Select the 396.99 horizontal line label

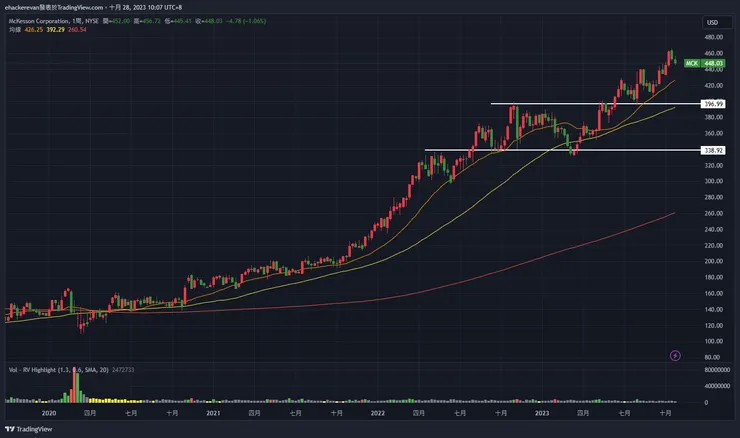pos(713,104)
